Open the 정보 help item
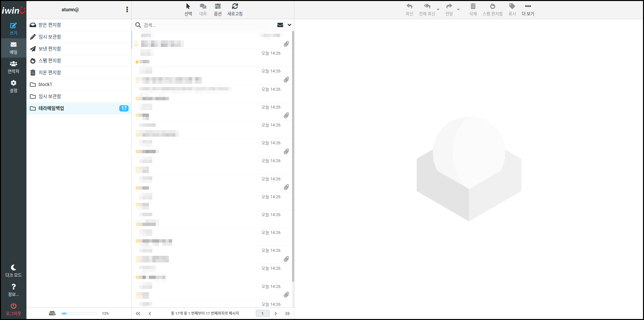 point(14,290)
